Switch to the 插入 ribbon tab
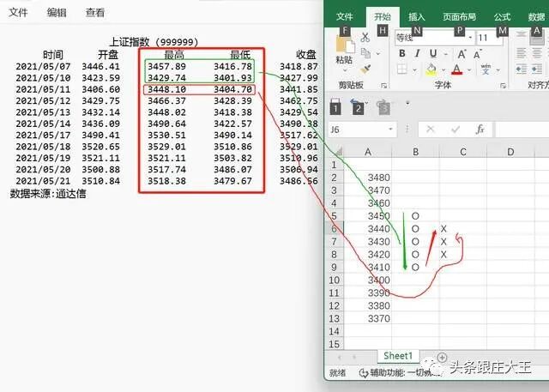This screenshot has width=549, height=392. pos(416,16)
